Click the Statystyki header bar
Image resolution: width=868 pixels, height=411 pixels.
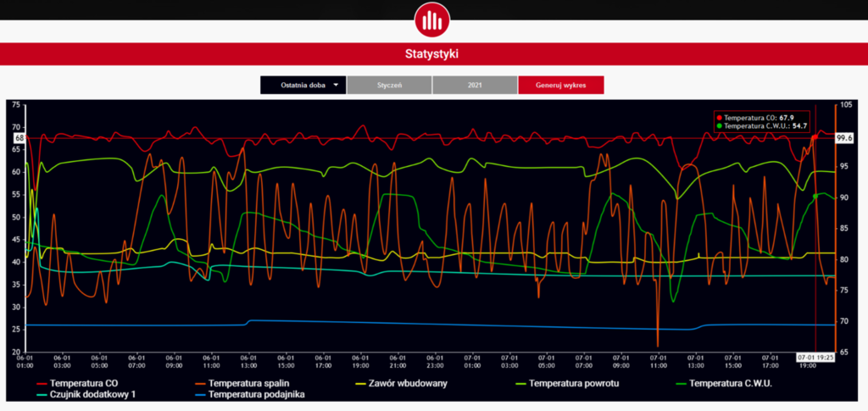(x=433, y=53)
